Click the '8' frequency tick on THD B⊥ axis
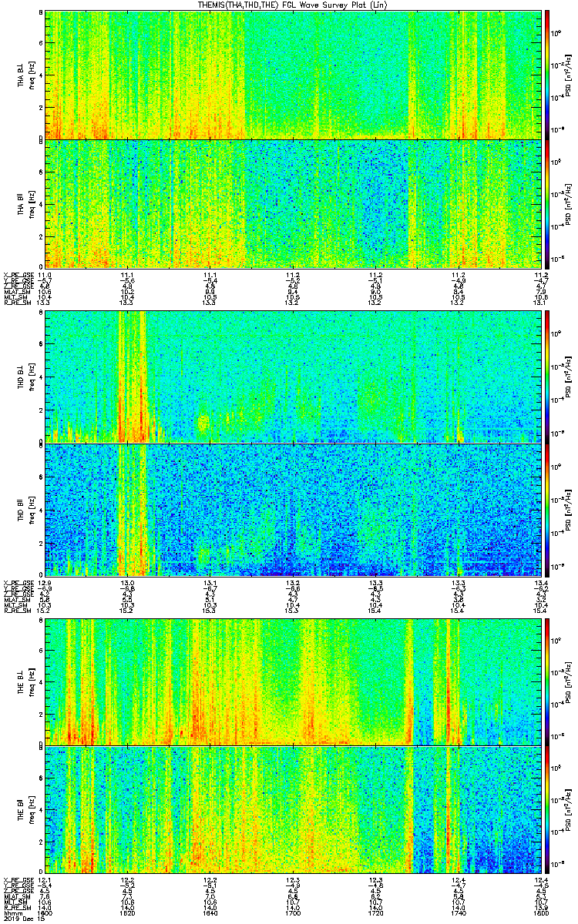Image resolution: width=578 pixels, height=924 pixels. (40, 313)
